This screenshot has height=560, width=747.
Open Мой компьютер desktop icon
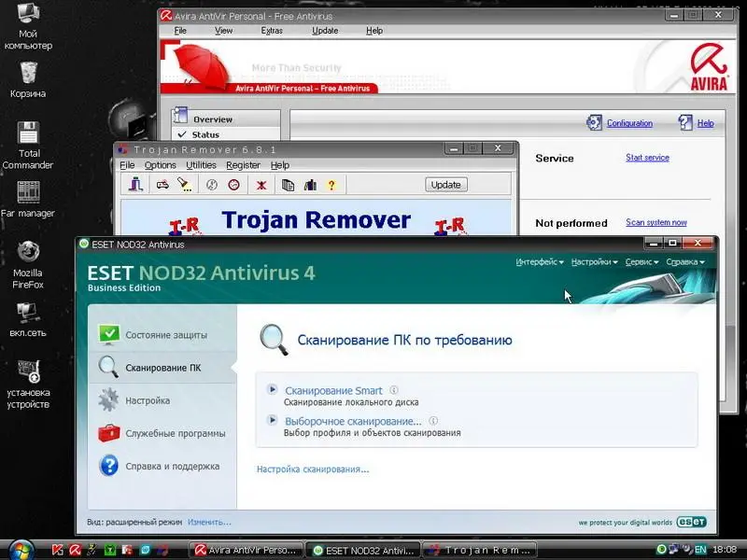coord(28,26)
